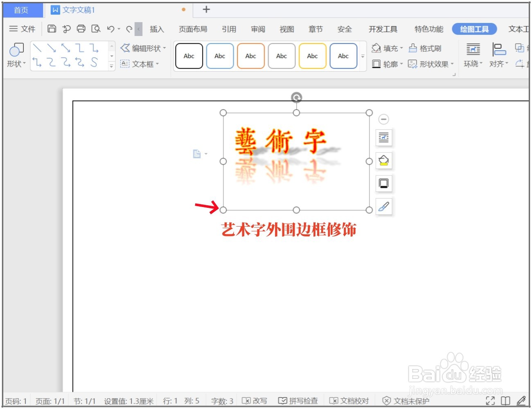532x409 pixels.
Task: Open the 章节 Chapter tab
Action: (x=316, y=29)
